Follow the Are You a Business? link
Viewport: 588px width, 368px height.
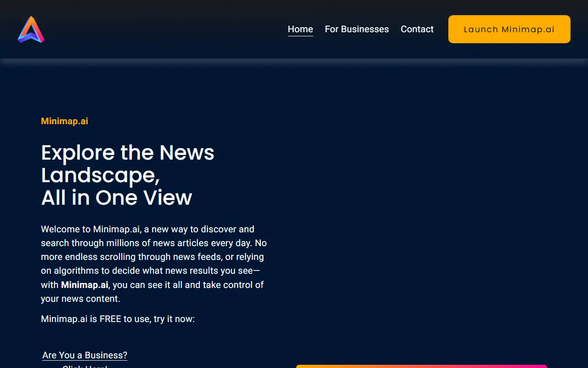85,355
